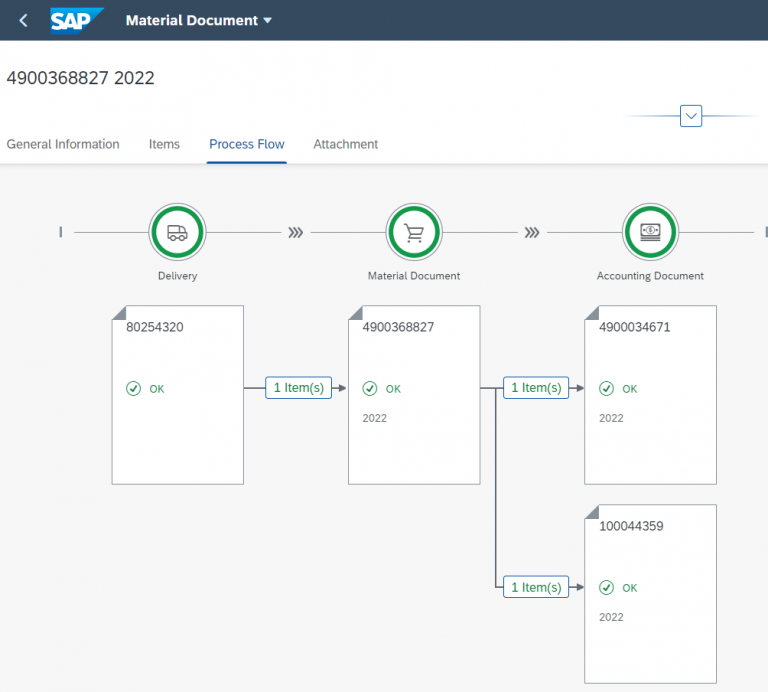Select the Process Flow tab

(x=247, y=144)
